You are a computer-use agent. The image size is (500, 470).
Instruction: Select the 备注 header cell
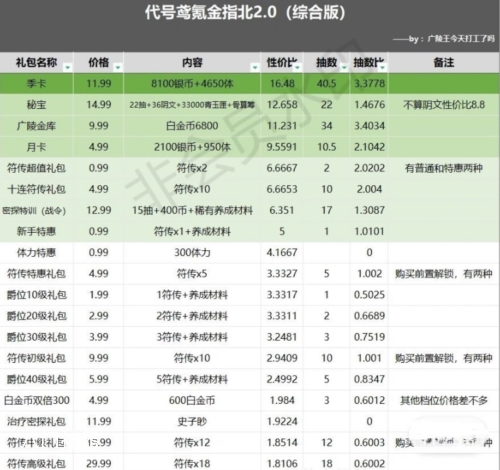pos(444,62)
